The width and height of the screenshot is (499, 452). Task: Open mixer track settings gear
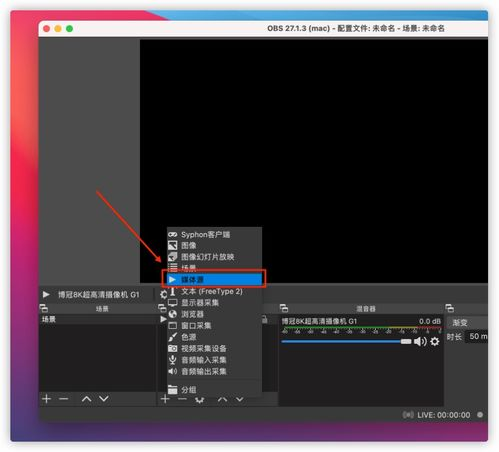435,341
